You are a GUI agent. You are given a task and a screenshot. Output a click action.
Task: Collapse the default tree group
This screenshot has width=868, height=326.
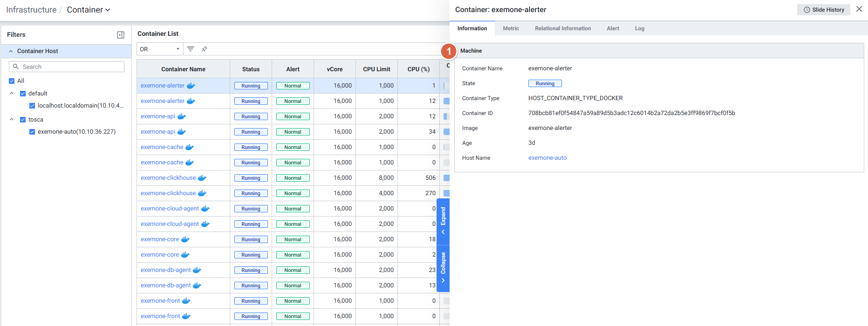[12, 94]
